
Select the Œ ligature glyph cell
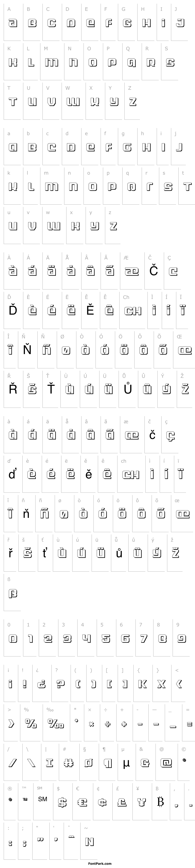point(184,349)
